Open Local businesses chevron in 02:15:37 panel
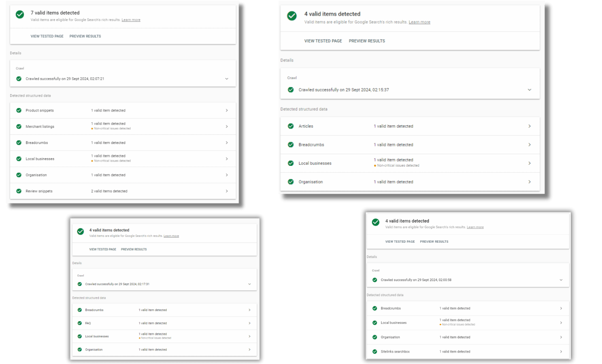This screenshot has height=364, width=602. click(530, 163)
